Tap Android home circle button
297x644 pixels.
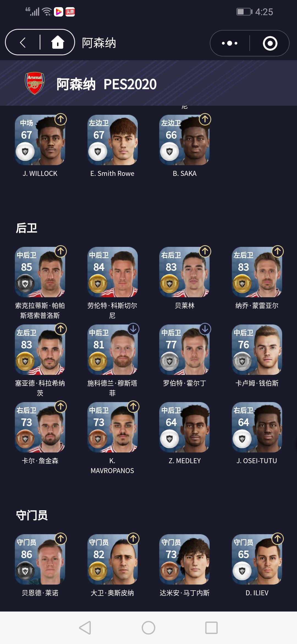[x=148, y=628]
